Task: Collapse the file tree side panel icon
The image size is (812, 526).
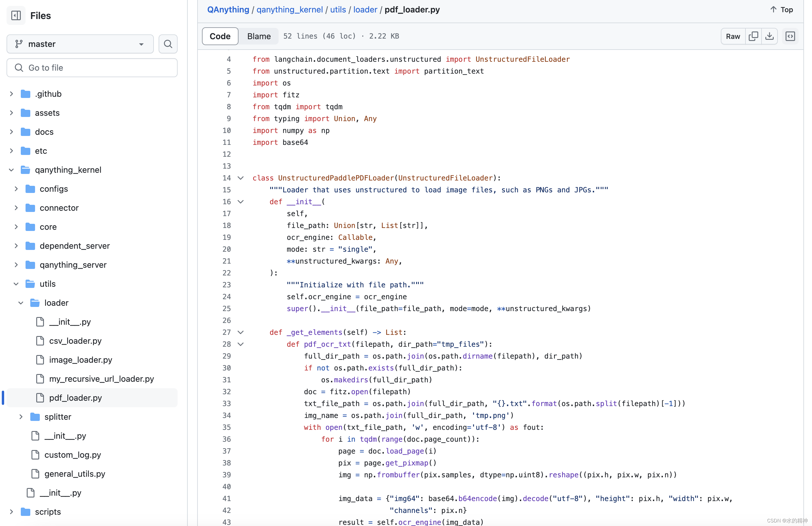Action: click(x=16, y=15)
